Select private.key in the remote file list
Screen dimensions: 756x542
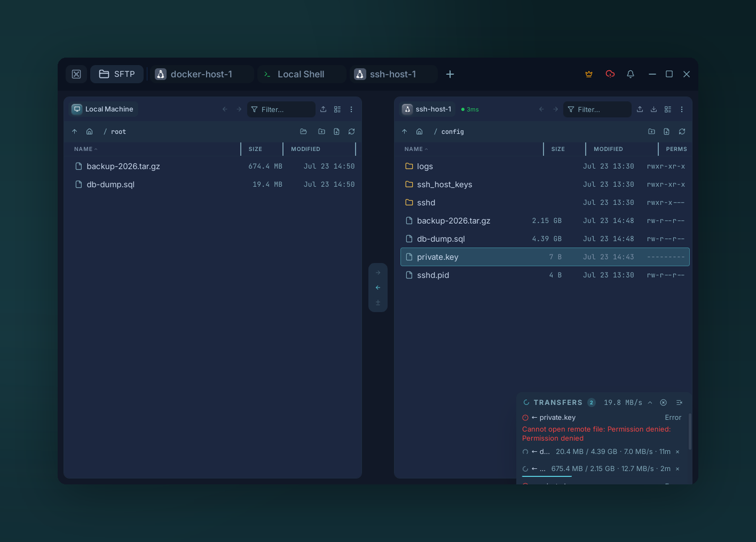[545, 257]
